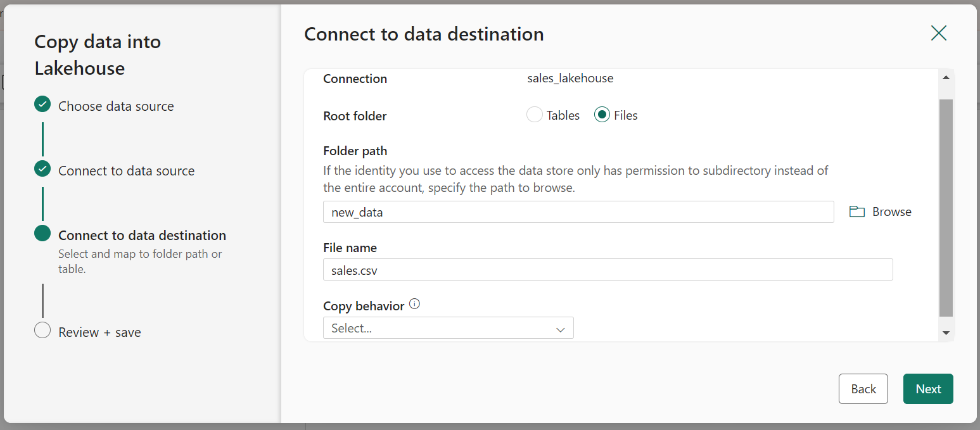The height and width of the screenshot is (430, 980).
Task: Click the Next button
Action: click(927, 388)
